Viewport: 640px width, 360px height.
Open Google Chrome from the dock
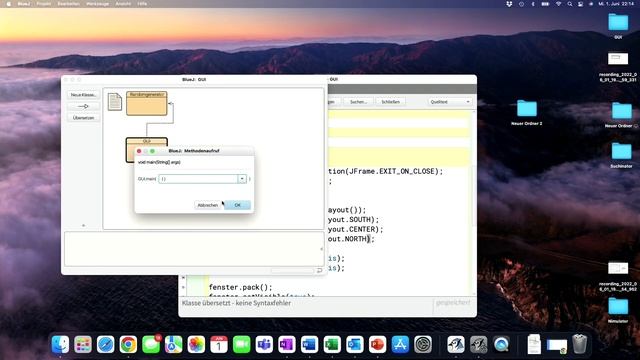pos(128,344)
